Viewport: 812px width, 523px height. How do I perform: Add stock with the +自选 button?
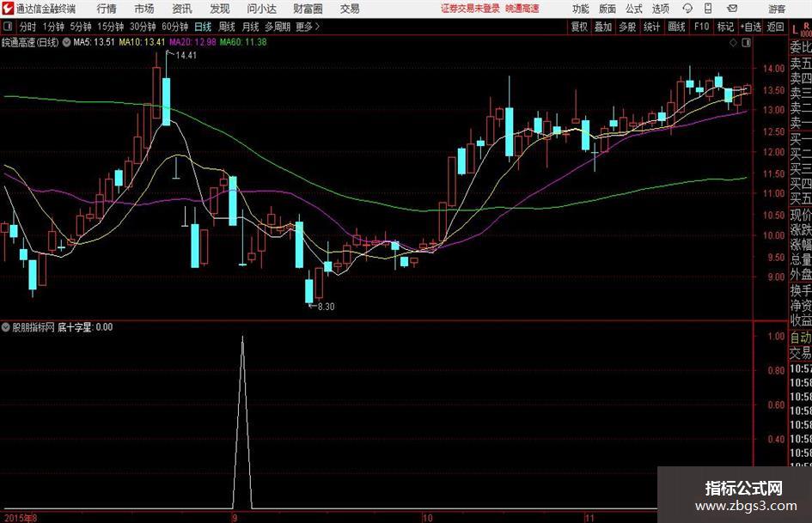751,27
